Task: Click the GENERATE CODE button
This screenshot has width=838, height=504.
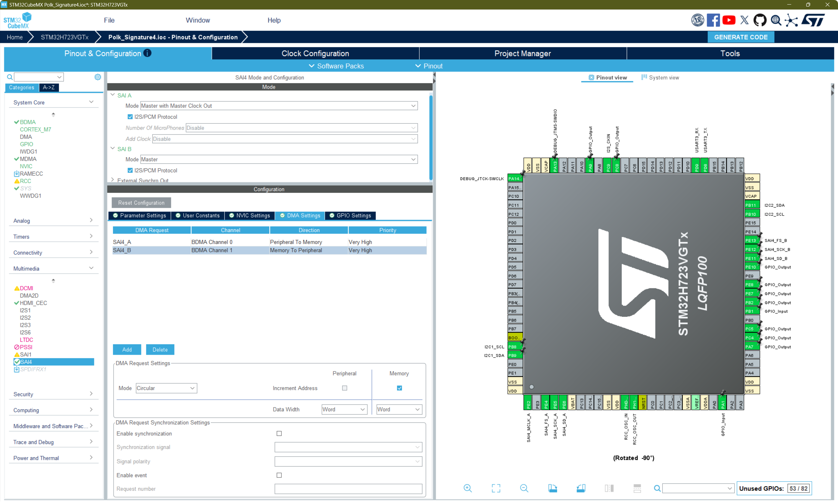Action: 740,37
